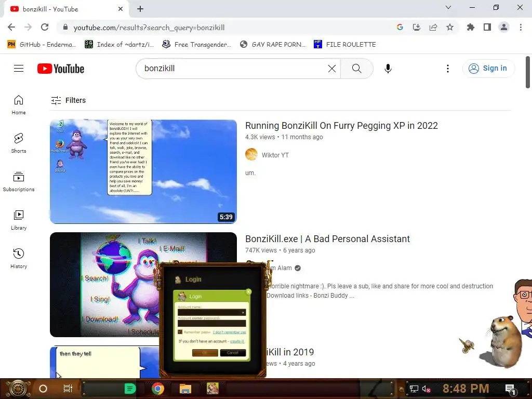Bookmark this page with star icon
Screen dimensions: 532x399
point(450,27)
